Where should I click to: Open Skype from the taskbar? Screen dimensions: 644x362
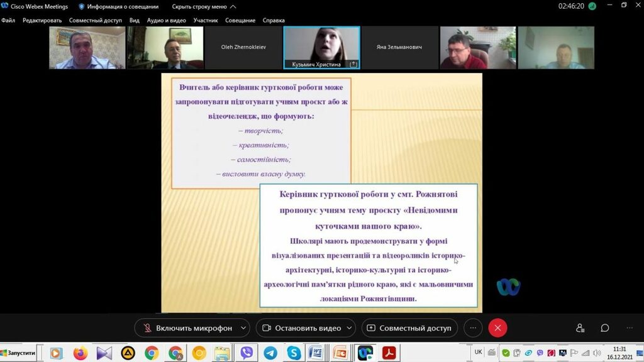294,353
